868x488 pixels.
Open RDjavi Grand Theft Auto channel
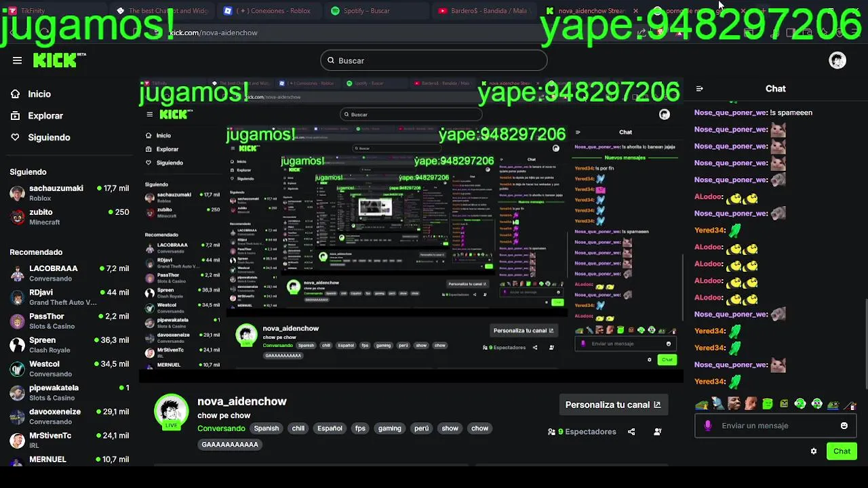tap(69, 297)
